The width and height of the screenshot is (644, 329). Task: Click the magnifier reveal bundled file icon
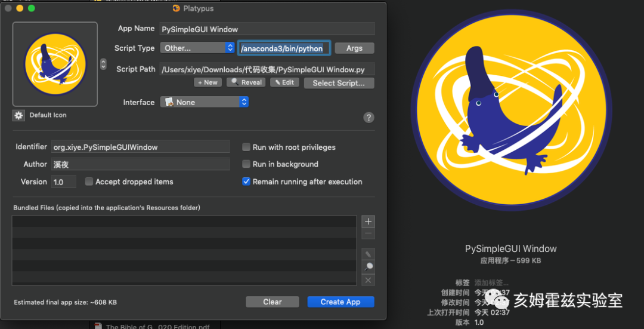coord(368,267)
